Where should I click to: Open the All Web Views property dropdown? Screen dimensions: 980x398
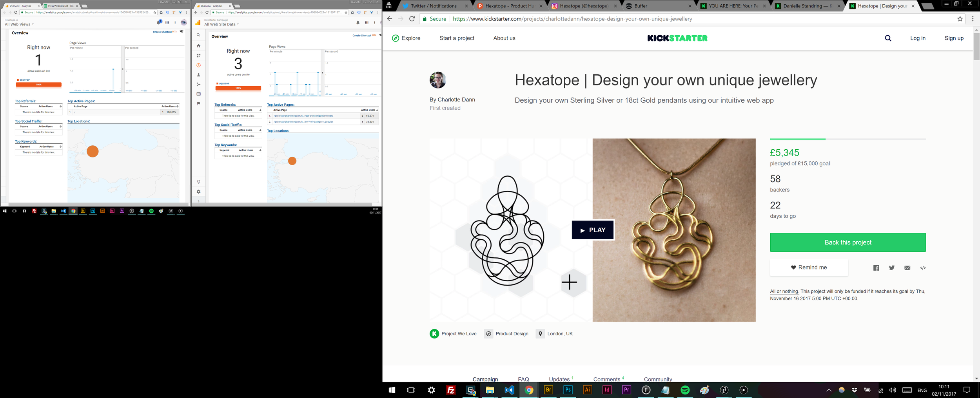[x=19, y=24]
